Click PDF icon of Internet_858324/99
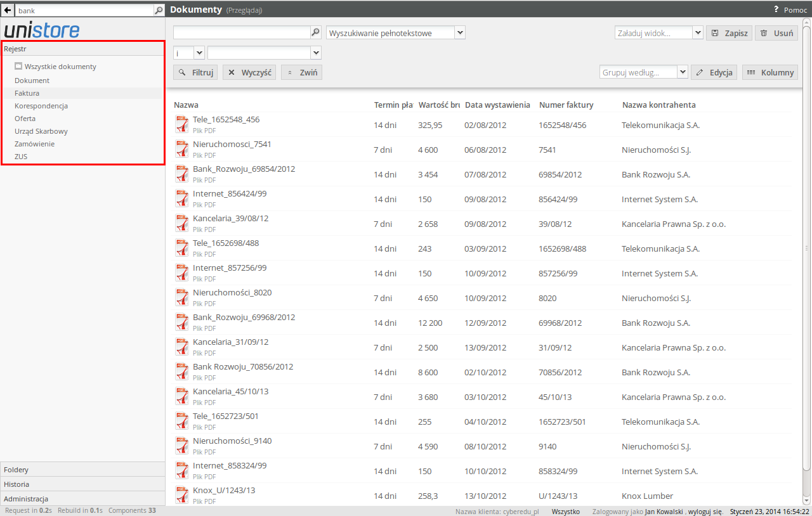The image size is (812, 516). point(182,470)
